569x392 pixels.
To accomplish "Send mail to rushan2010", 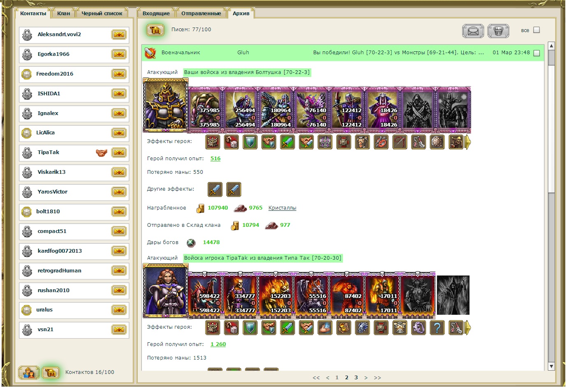I will coord(119,291).
